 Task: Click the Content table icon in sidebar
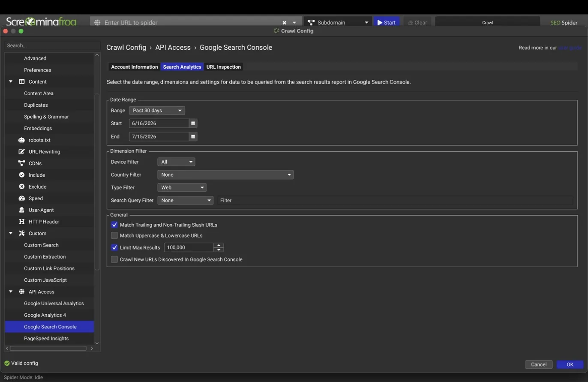(x=22, y=81)
